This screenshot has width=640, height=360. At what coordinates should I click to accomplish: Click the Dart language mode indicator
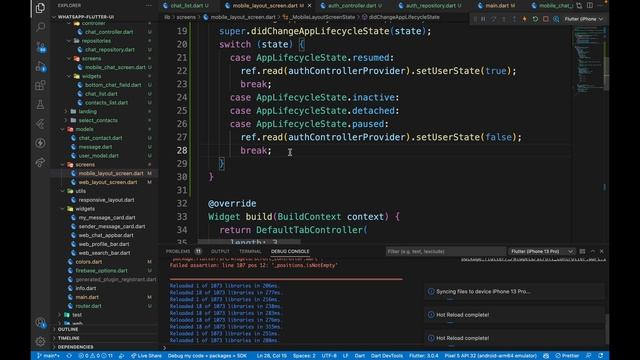tap(360, 356)
